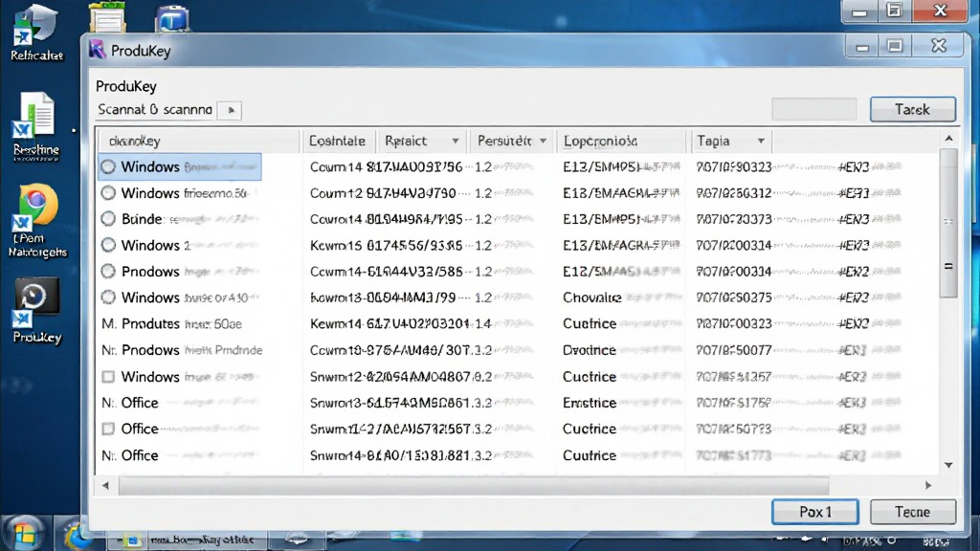Tick checkbox on Snwro12 Windows row
The image size is (980, 551).
108,377
